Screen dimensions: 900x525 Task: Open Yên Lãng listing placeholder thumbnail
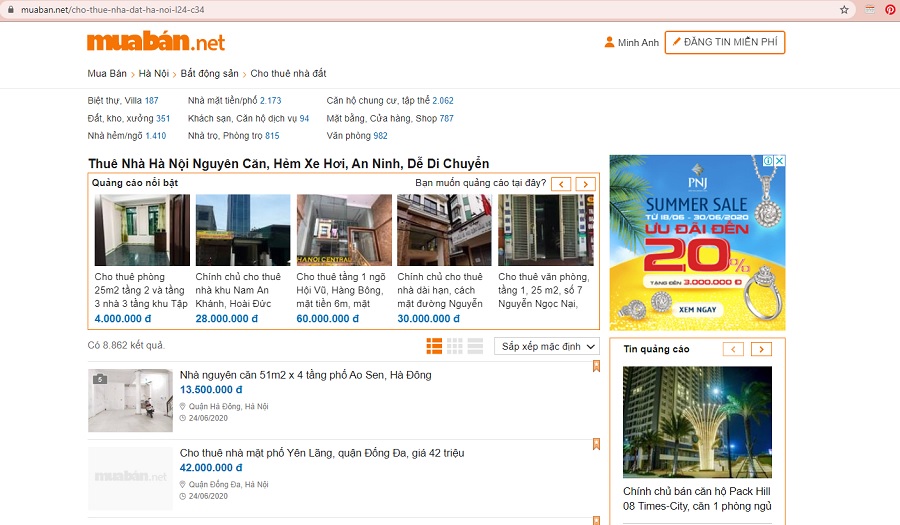point(130,478)
